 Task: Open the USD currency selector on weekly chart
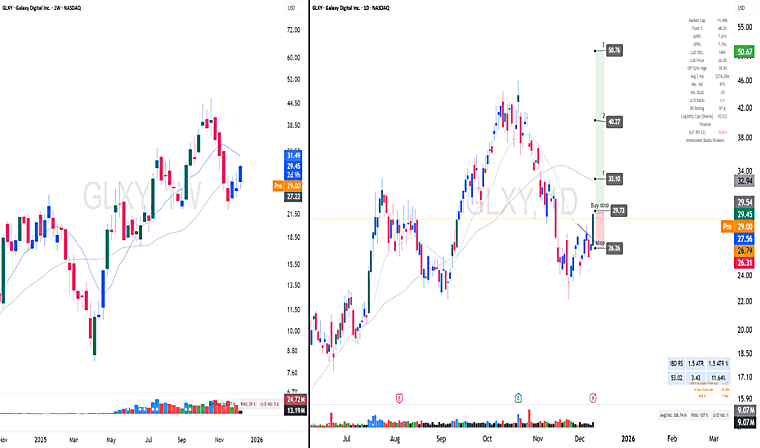click(x=291, y=8)
